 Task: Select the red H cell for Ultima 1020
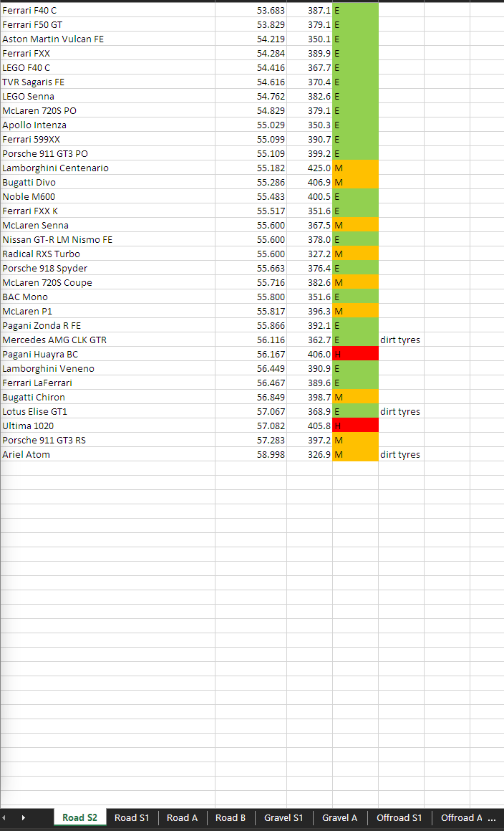point(355,425)
